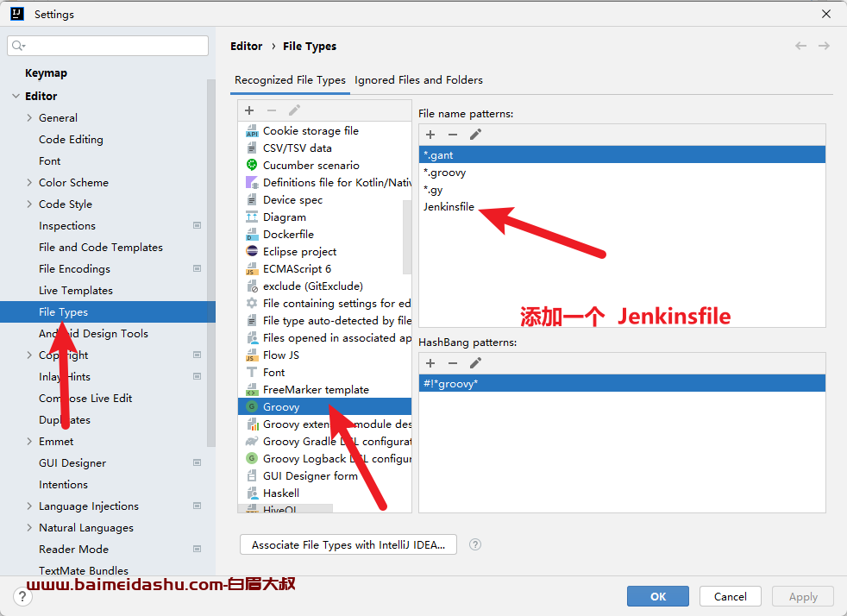Expand the Code Style node
Viewport: 847px width, 616px height.
point(29,204)
